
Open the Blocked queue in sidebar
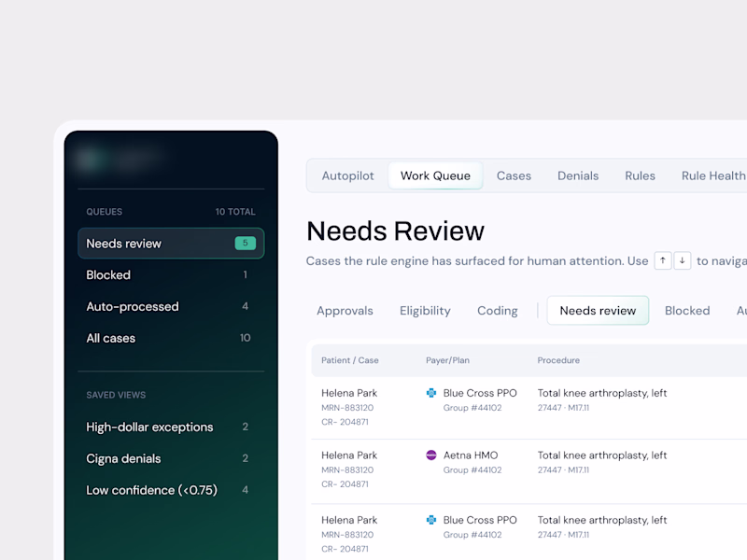click(171, 274)
